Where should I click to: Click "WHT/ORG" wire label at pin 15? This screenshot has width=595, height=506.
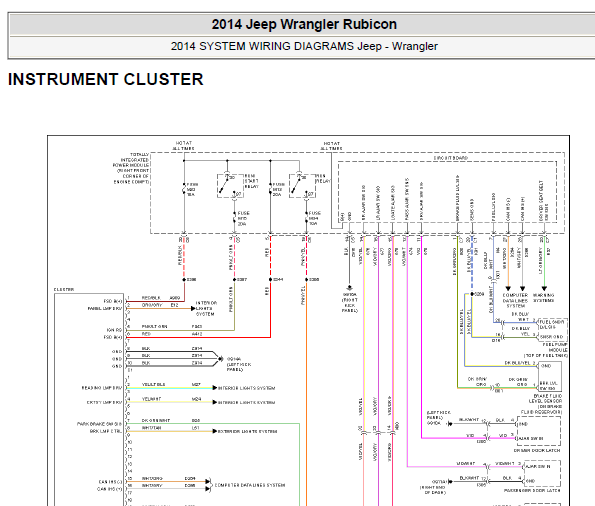(x=152, y=478)
